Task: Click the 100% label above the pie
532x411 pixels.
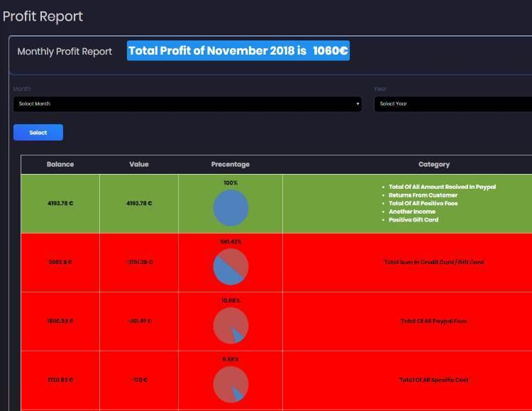Action: [x=231, y=182]
